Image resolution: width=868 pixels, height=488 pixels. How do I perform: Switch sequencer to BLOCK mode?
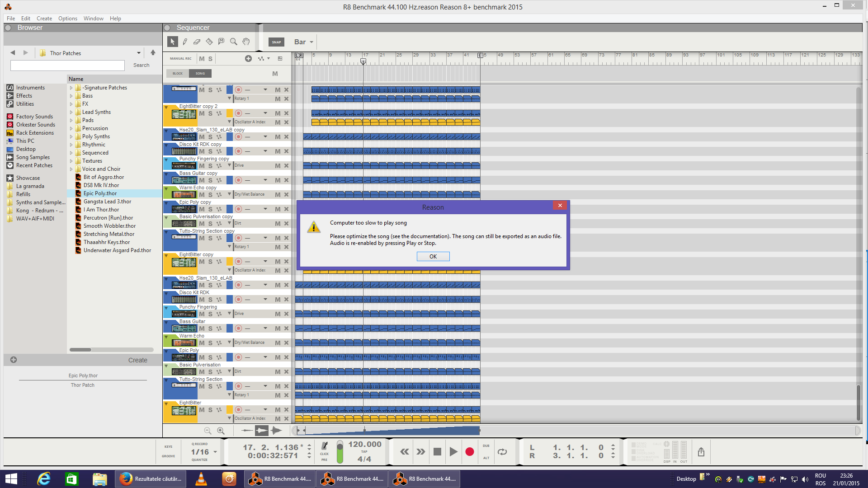click(x=177, y=73)
